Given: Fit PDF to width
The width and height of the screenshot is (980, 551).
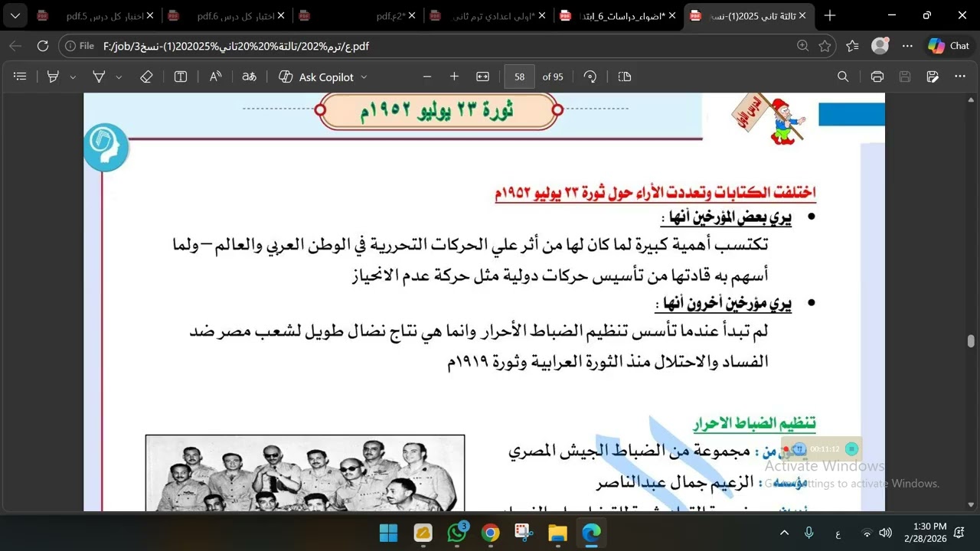Looking at the screenshot, I should [x=483, y=77].
